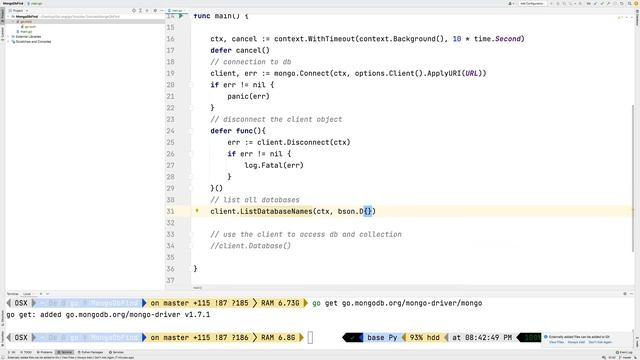Image resolution: width=640 pixels, height=360 pixels.
Task: Run main function from gutter arrow
Action: point(181,16)
